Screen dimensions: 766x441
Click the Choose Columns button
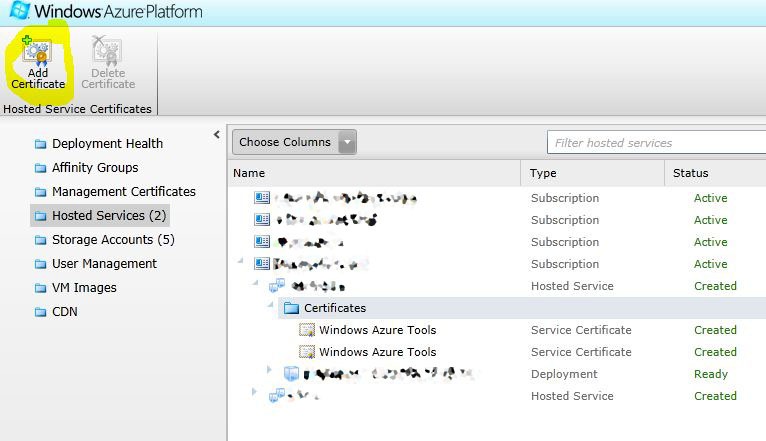(x=294, y=142)
